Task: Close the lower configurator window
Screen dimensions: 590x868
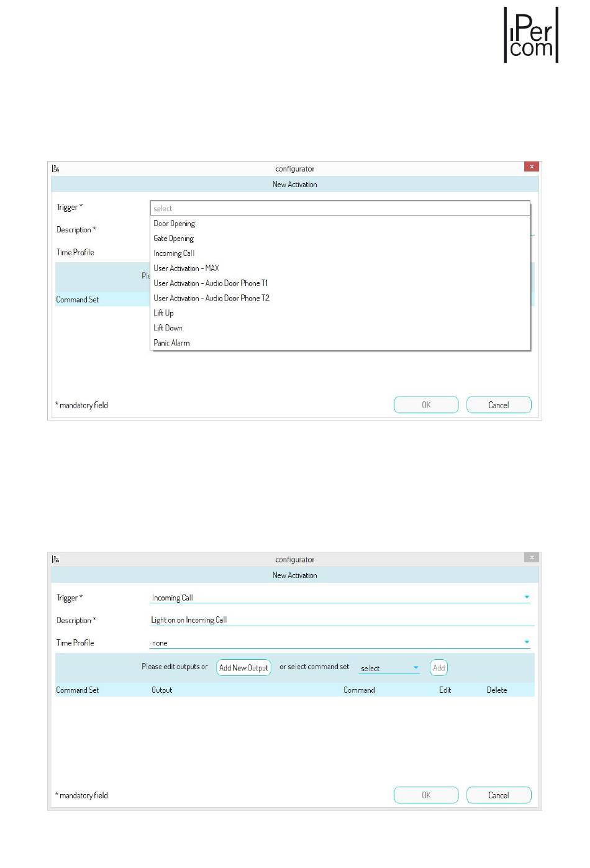Action: (x=532, y=557)
